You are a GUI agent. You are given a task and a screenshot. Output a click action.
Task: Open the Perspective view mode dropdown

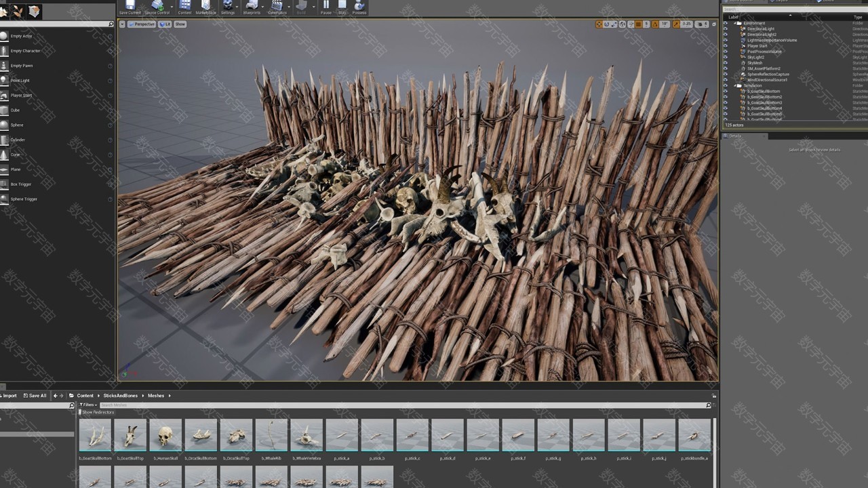point(142,24)
